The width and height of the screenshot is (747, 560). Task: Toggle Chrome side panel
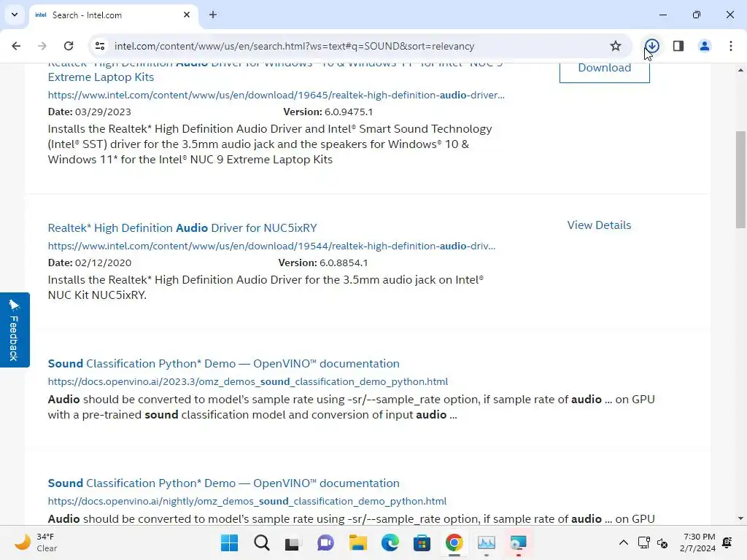(678, 46)
